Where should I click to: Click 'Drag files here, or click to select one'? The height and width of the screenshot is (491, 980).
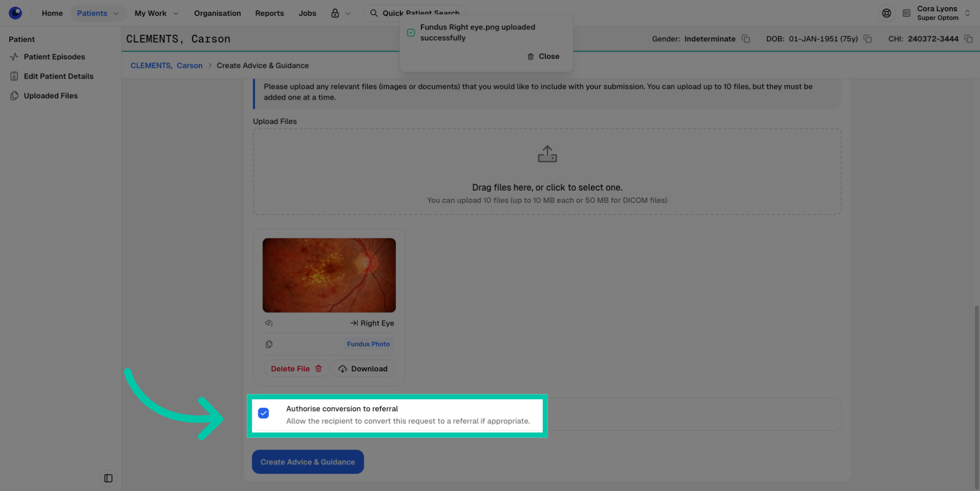pos(547,188)
